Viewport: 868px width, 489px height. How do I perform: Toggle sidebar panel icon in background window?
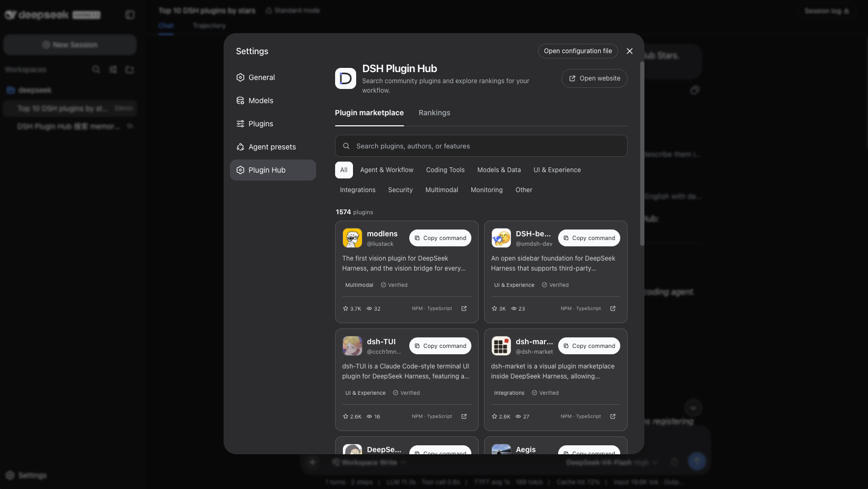pos(130,15)
